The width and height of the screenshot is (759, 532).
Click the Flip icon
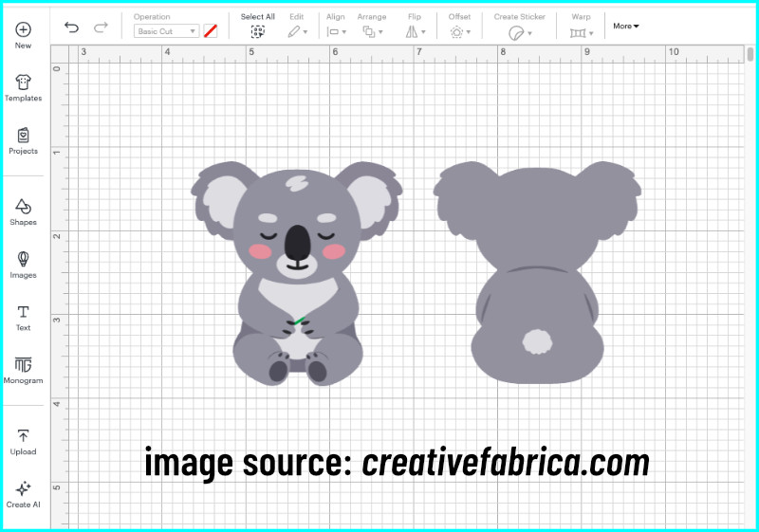[x=412, y=32]
